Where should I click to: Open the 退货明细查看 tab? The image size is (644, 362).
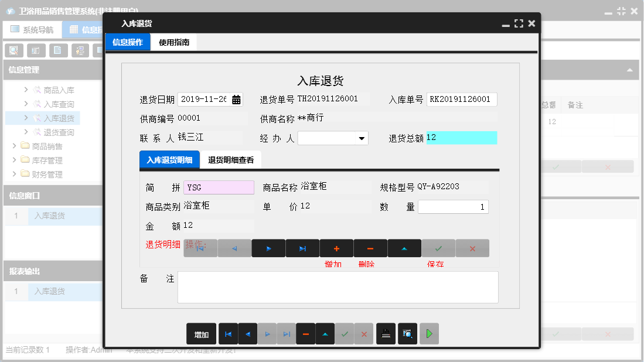231,159
